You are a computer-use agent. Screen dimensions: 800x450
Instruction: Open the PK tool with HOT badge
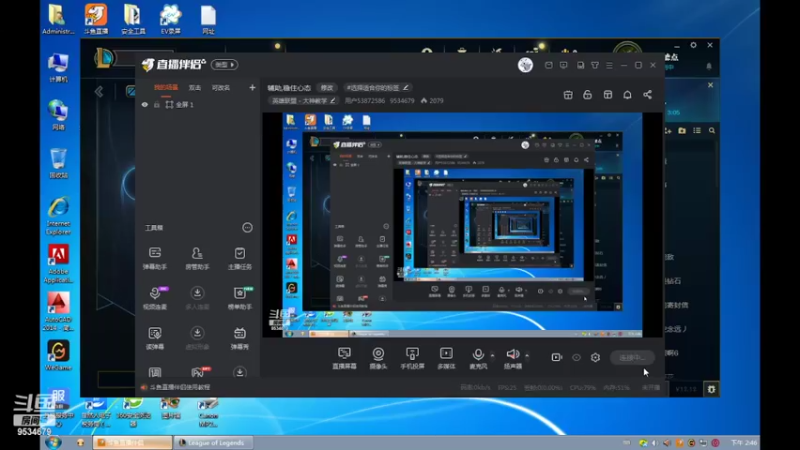[198, 372]
